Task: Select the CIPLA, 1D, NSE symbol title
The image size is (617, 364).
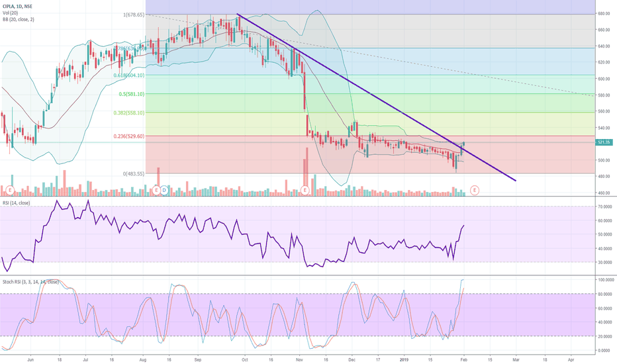Action: (17, 7)
